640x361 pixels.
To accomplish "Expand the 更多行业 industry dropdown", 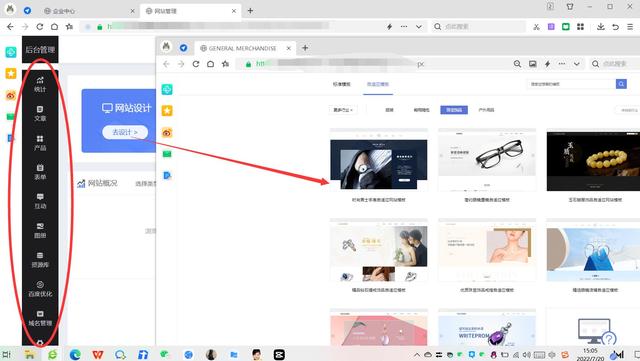I will point(342,110).
